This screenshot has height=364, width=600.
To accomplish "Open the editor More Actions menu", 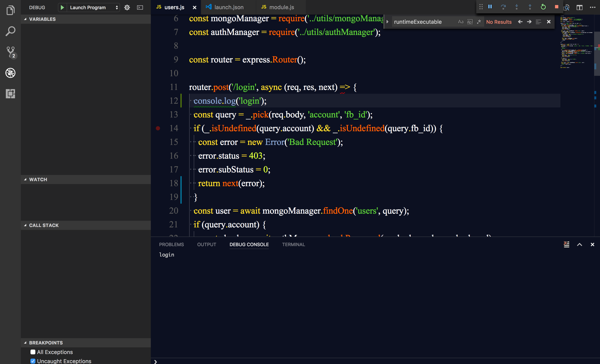I will pos(593,7).
